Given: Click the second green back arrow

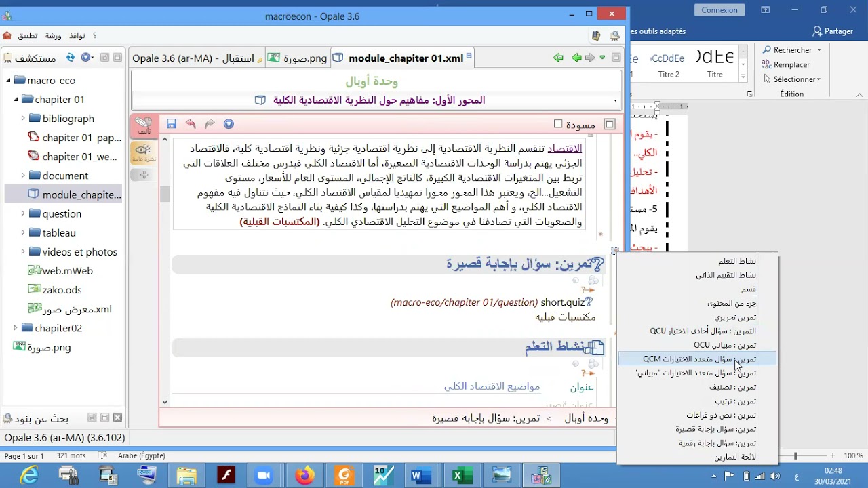Looking at the screenshot, I should pyautogui.click(x=576, y=58).
